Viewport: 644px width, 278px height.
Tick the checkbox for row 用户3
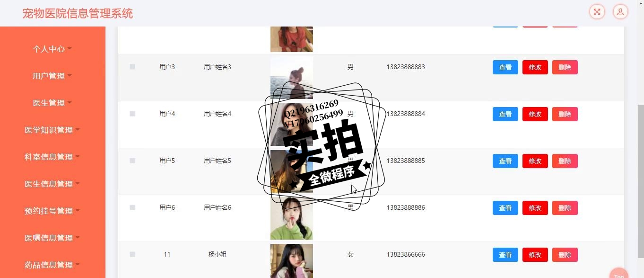coord(132,67)
